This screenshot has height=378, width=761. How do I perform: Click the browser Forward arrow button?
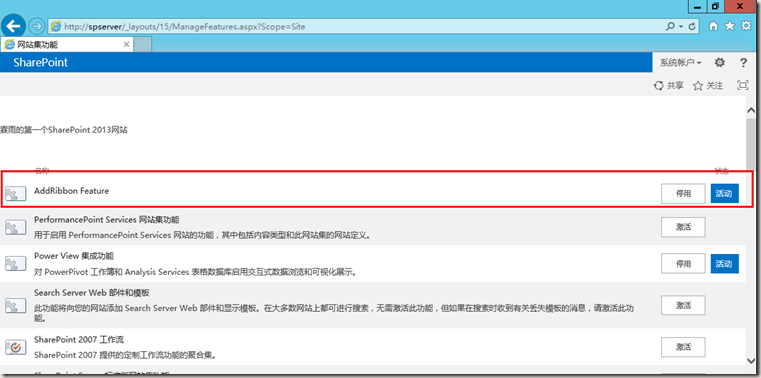pos(37,26)
